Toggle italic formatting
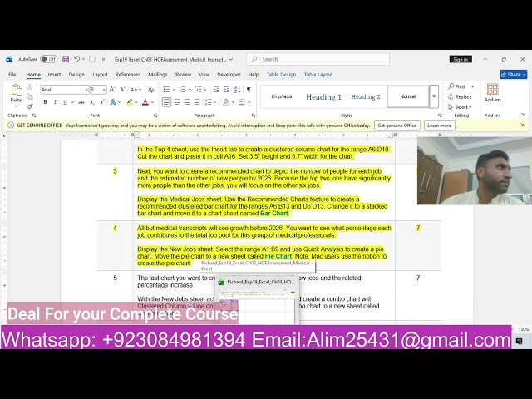This screenshot has width=532, height=399. 55,102
